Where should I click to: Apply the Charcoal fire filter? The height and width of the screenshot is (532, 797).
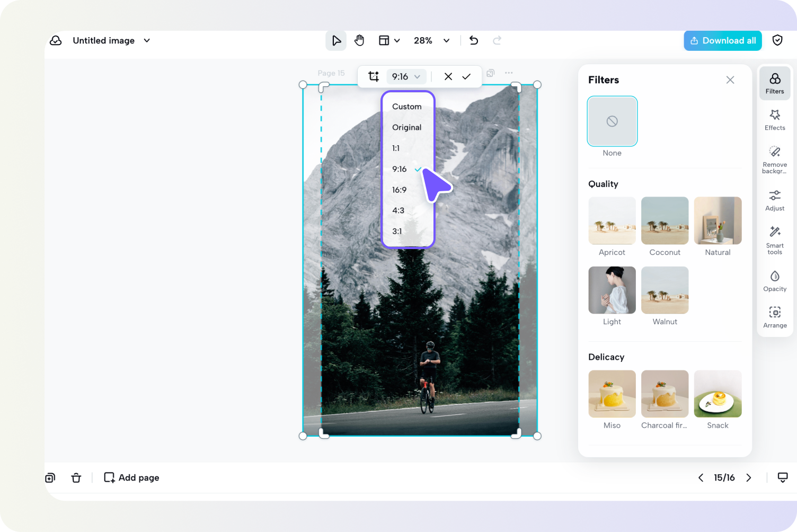tap(665, 394)
